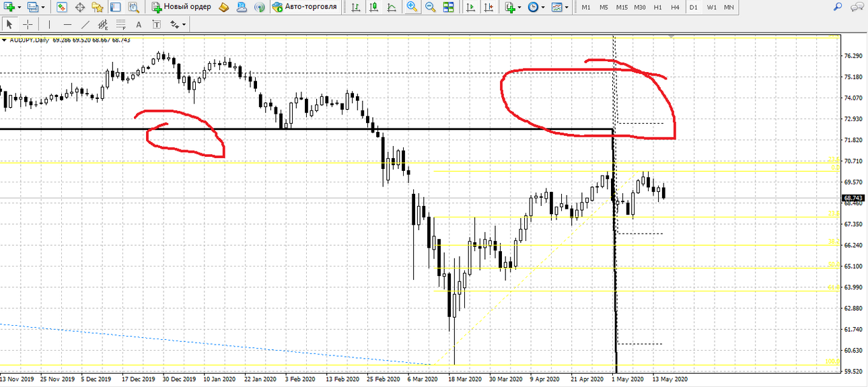Open the Arrows drawing tool
The height and width of the screenshot is (387, 868).
click(175, 24)
